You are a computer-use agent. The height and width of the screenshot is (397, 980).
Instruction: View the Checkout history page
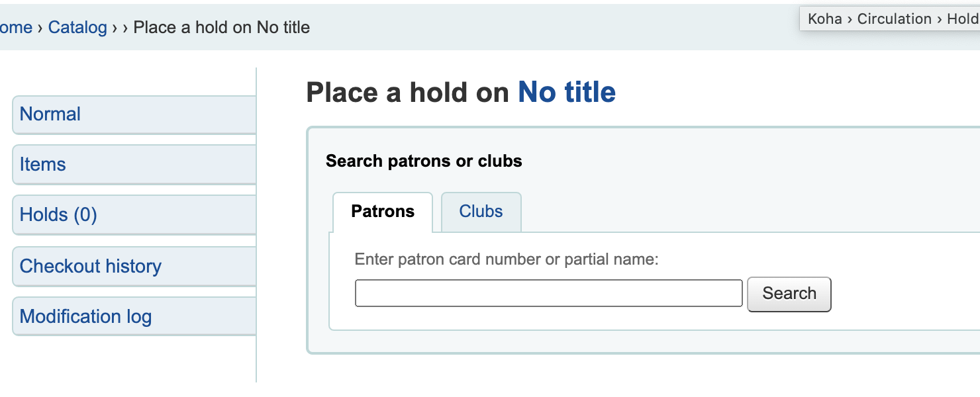[91, 266]
